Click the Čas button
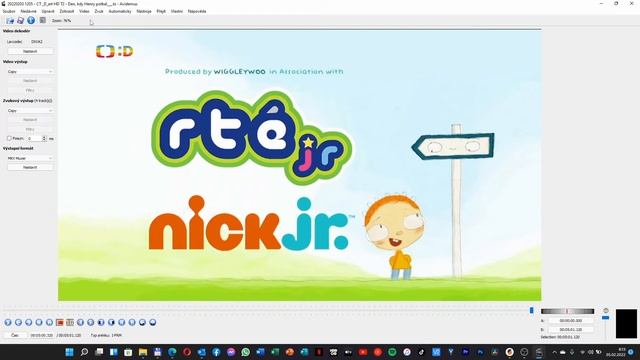Image resolution: width=640 pixels, height=360 pixels. (x=15, y=335)
